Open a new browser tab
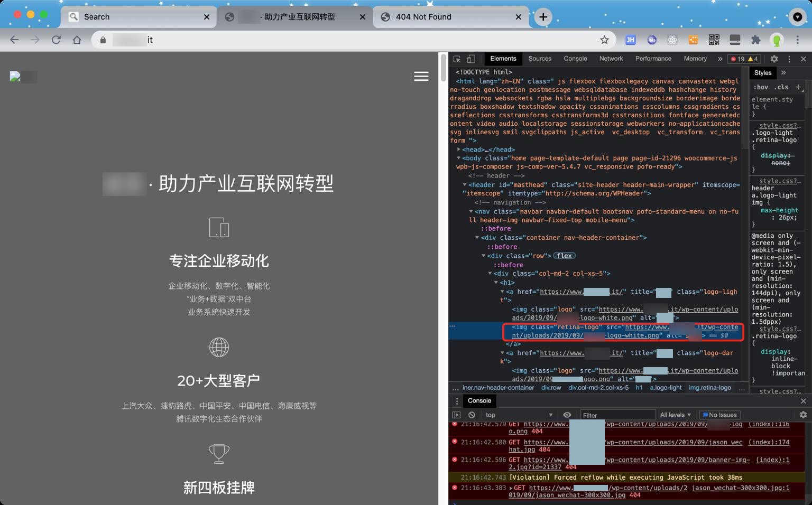The image size is (812, 505). [543, 17]
